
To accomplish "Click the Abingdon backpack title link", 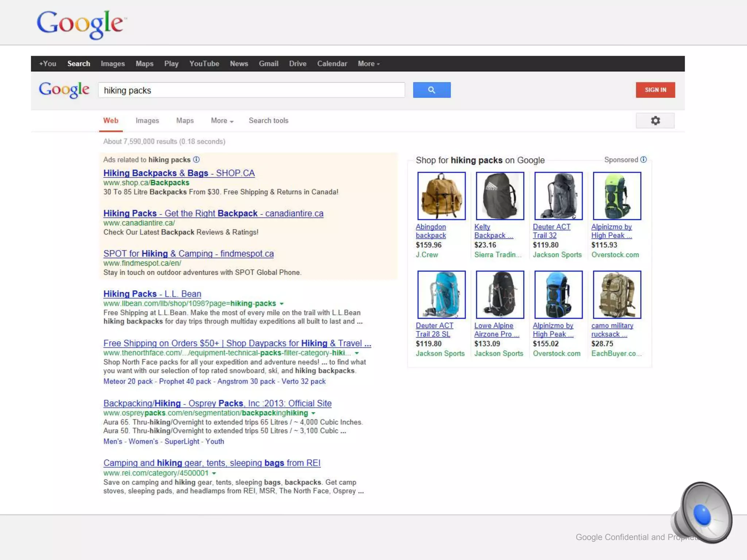I will click(x=431, y=231).
